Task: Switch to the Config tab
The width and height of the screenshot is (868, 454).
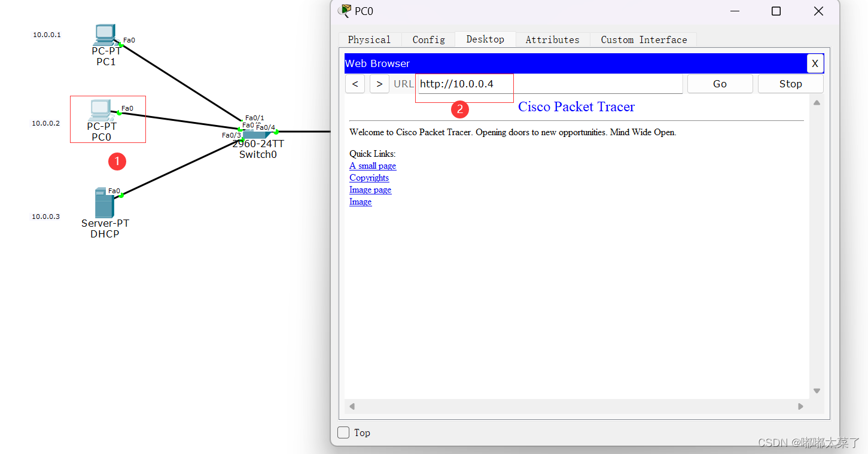Action: 428,39
